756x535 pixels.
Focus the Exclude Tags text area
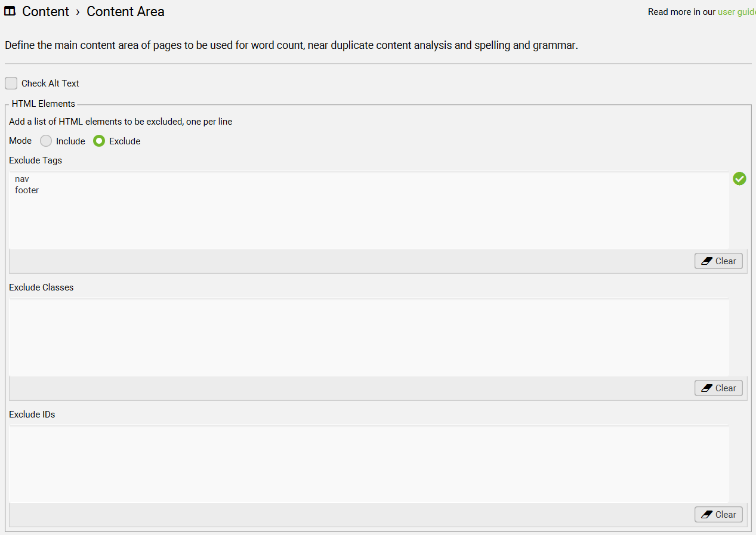tap(369, 211)
